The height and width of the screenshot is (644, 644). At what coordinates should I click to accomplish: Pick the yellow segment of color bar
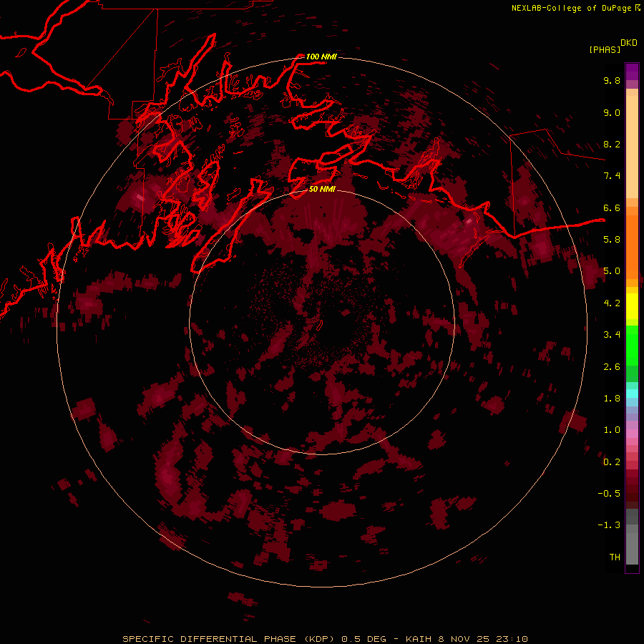(x=632, y=306)
